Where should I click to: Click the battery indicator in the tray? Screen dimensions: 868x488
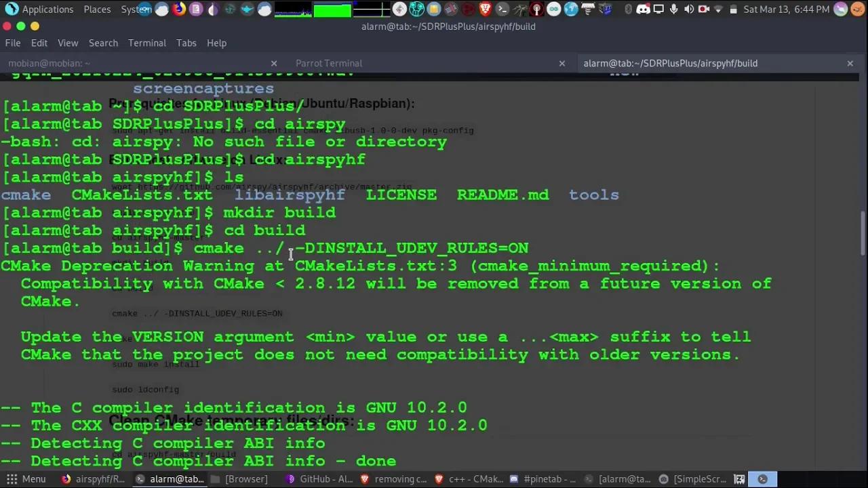click(x=733, y=9)
